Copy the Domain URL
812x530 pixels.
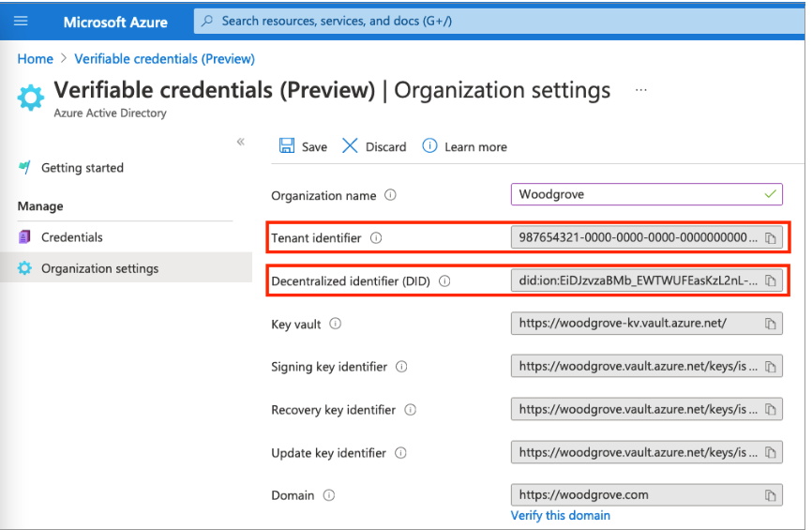[770, 495]
